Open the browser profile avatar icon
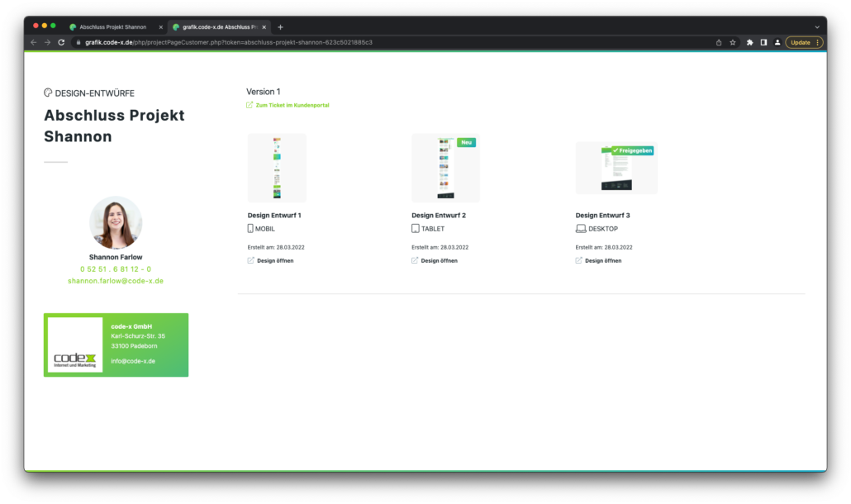The width and height of the screenshot is (851, 504). 777,42
